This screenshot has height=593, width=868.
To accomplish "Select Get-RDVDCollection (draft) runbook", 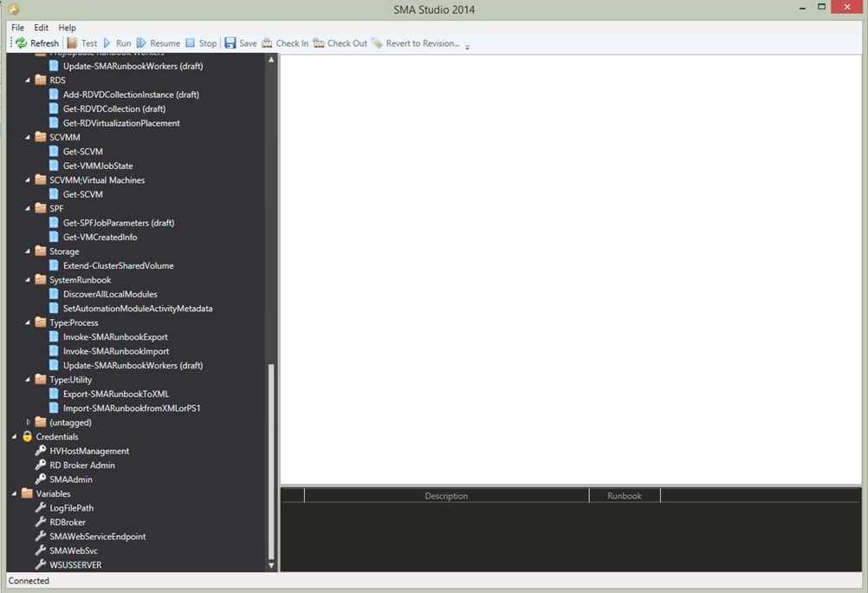I will point(114,108).
